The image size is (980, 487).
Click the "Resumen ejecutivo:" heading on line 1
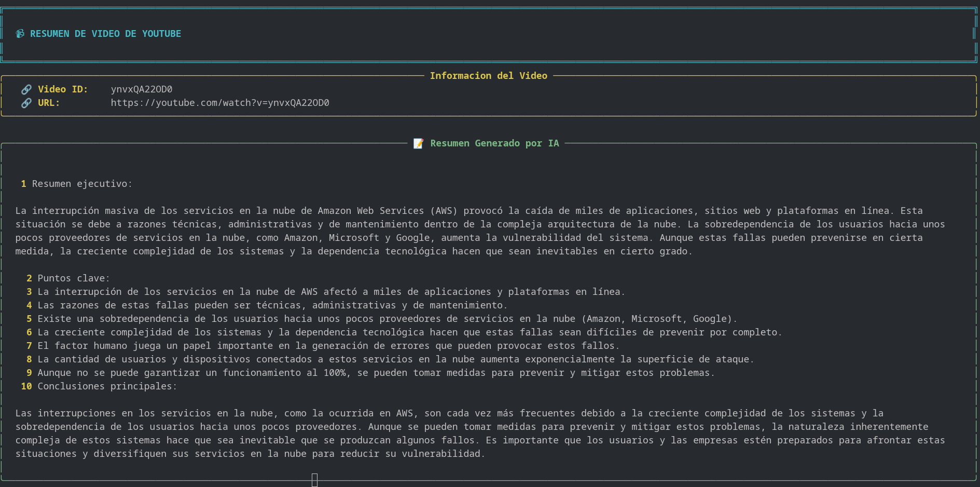tap(82, 184)
